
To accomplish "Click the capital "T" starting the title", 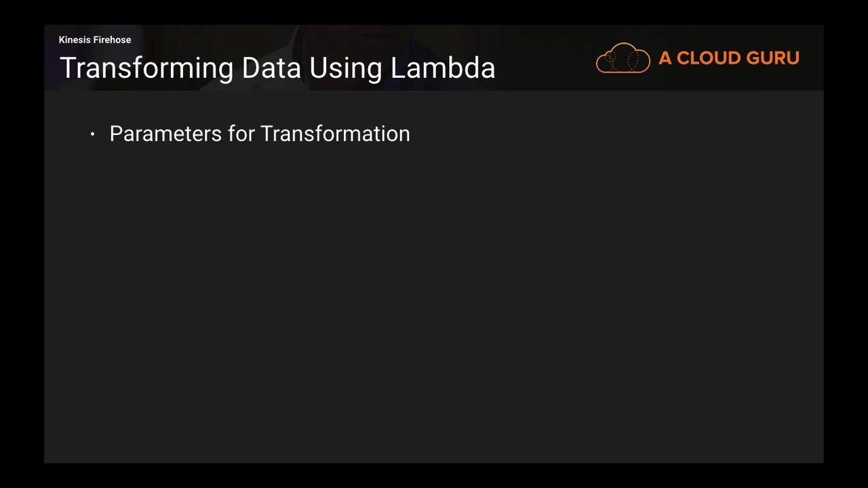I will pos(67,68).
